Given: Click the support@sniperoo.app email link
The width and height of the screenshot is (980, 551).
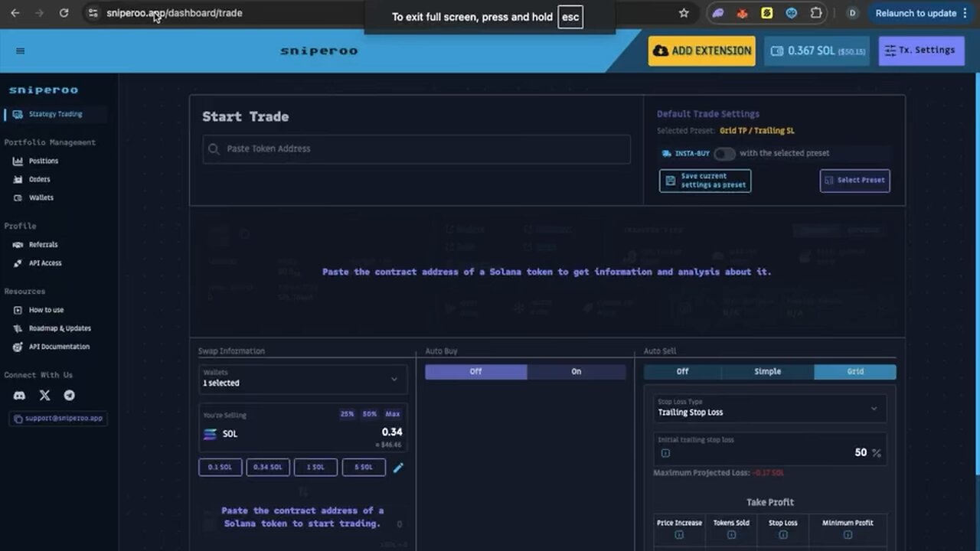Looking at the screenshot, I should (x=58, y=419).
